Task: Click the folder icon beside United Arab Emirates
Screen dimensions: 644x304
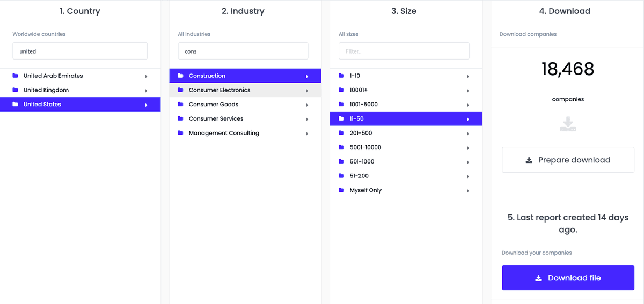Action: tap(15, 76)
